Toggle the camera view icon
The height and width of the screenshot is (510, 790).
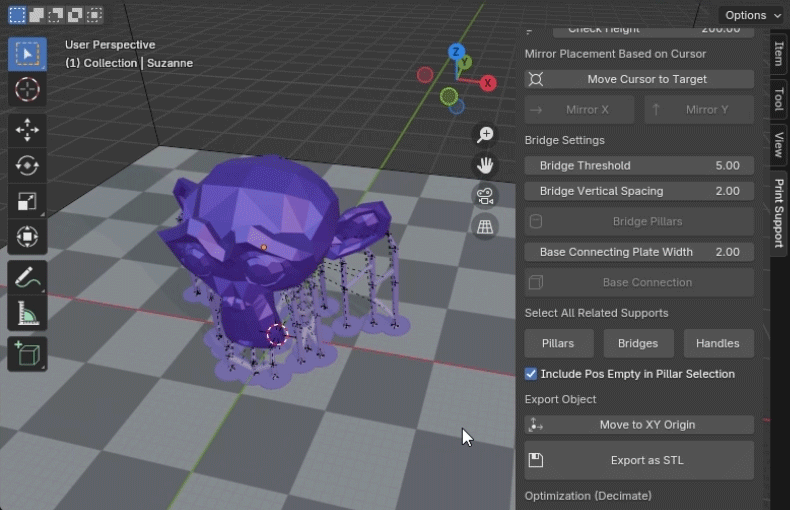point(485,196)
